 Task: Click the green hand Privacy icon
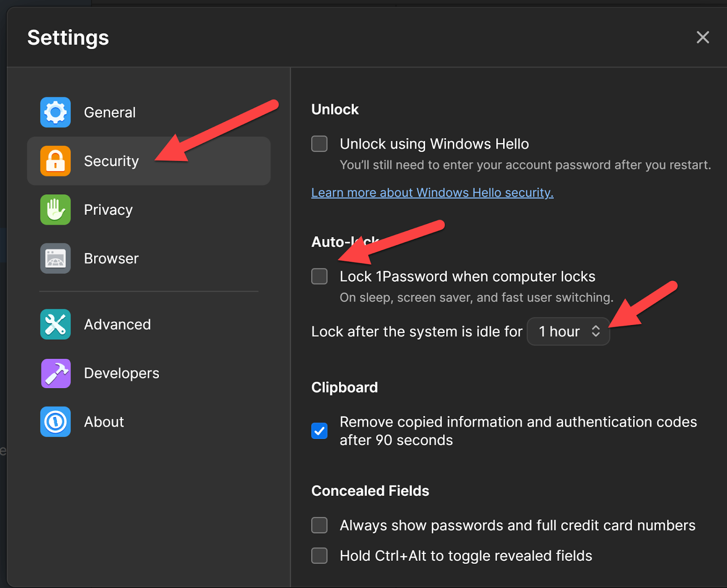click(55, 210)
